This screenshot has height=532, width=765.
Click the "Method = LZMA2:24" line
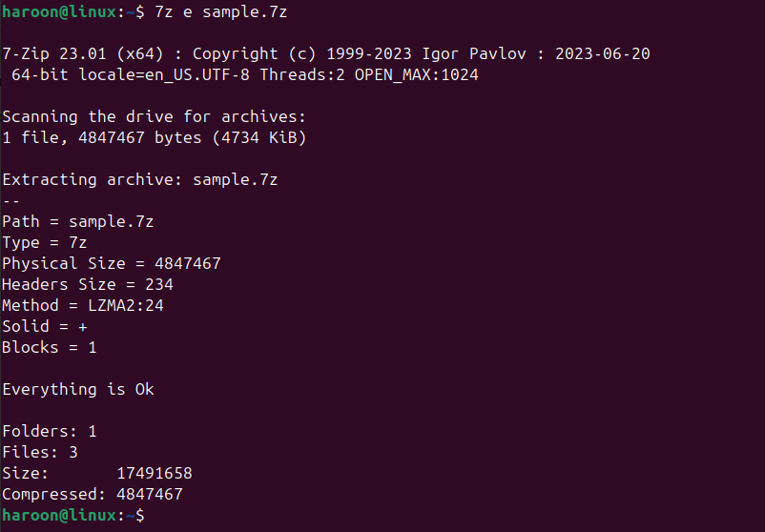pos(82,305)
